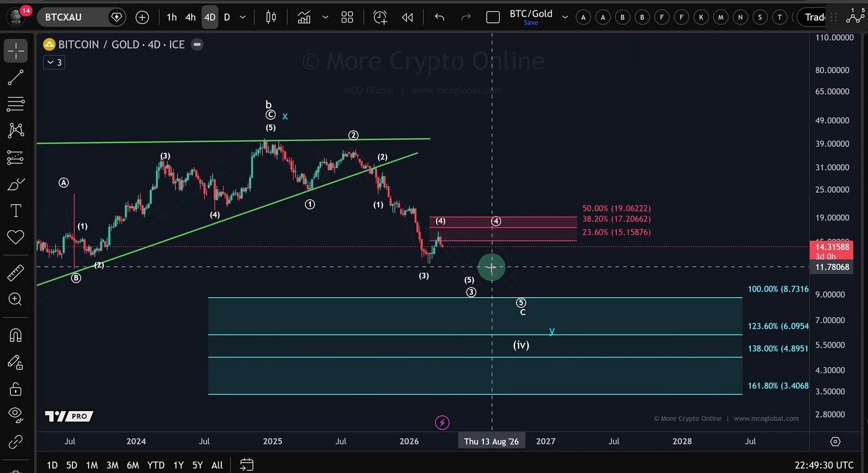The width and height of the screenshot is (868, 473).
Task: Set range to 5D
Action: pyautogui.click(x=72, y=465)
